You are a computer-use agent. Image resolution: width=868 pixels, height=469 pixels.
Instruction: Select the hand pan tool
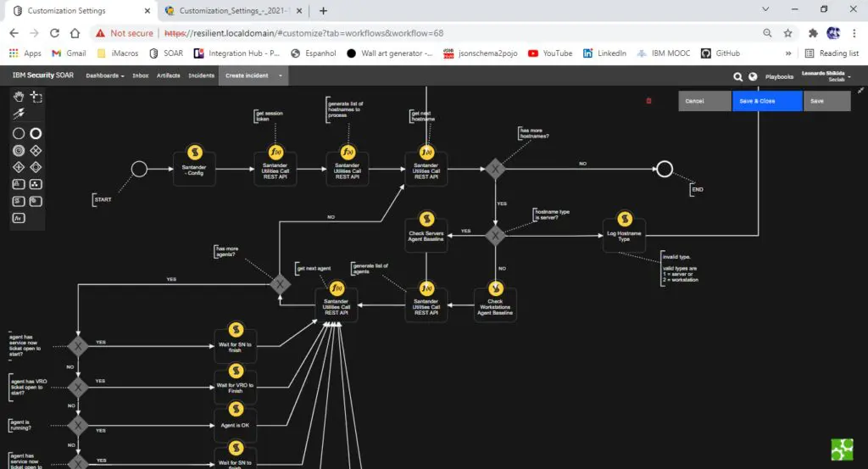click(18, 96)
